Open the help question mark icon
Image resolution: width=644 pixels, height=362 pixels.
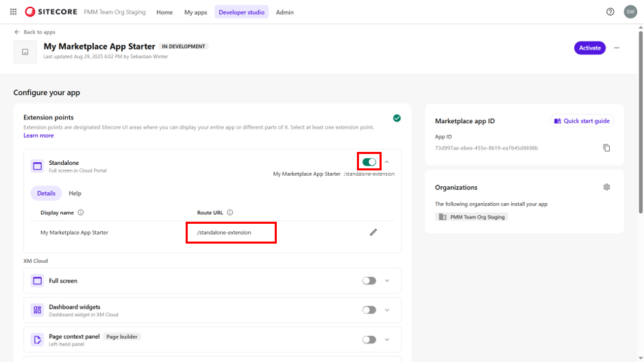pyautogui.click(x=610, y=12)
